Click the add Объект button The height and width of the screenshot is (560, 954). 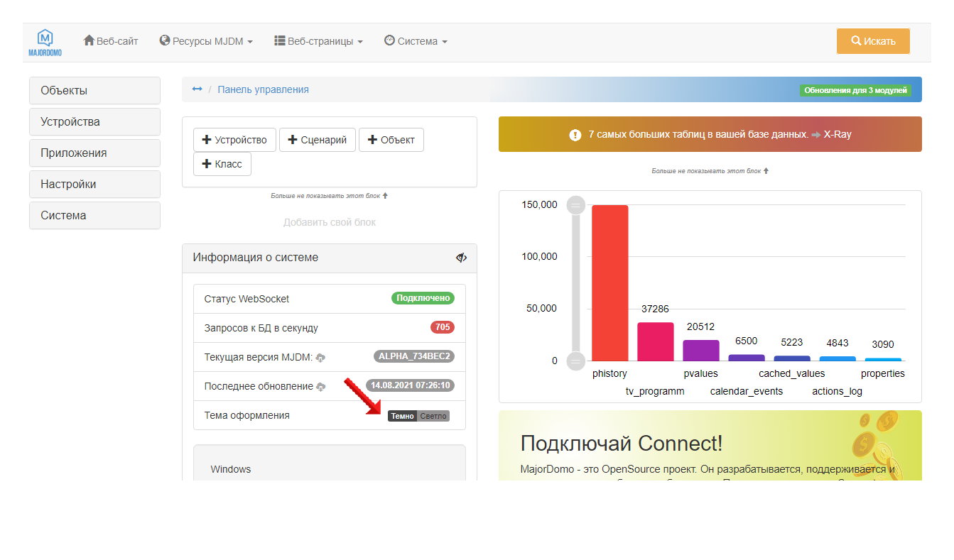click(391, 140)
